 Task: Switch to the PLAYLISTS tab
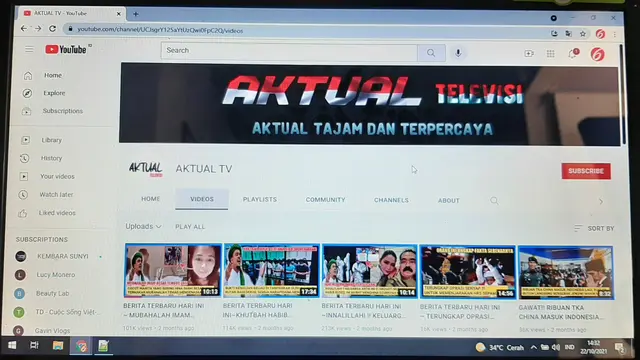(x=260, y=200)
